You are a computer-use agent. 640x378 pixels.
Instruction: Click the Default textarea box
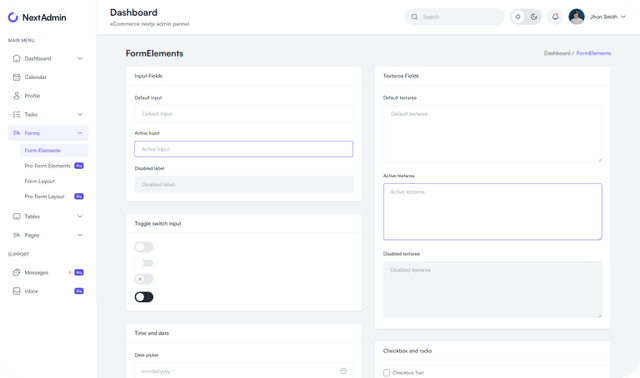[493, 133]
